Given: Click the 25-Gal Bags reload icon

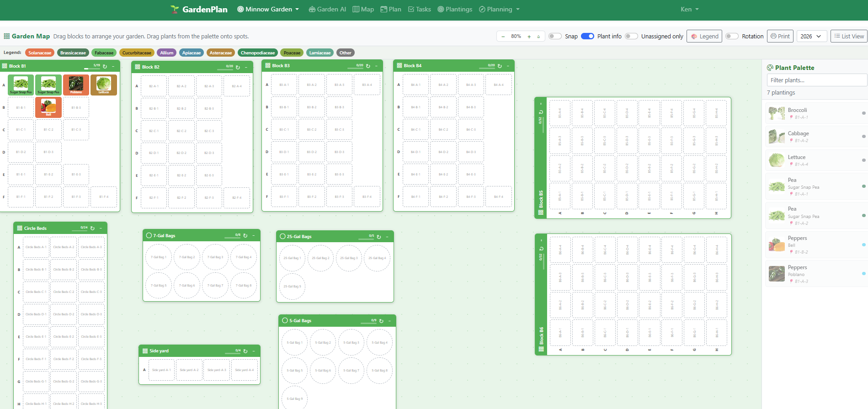Looking at the screenshot, I should pos(378,237).
